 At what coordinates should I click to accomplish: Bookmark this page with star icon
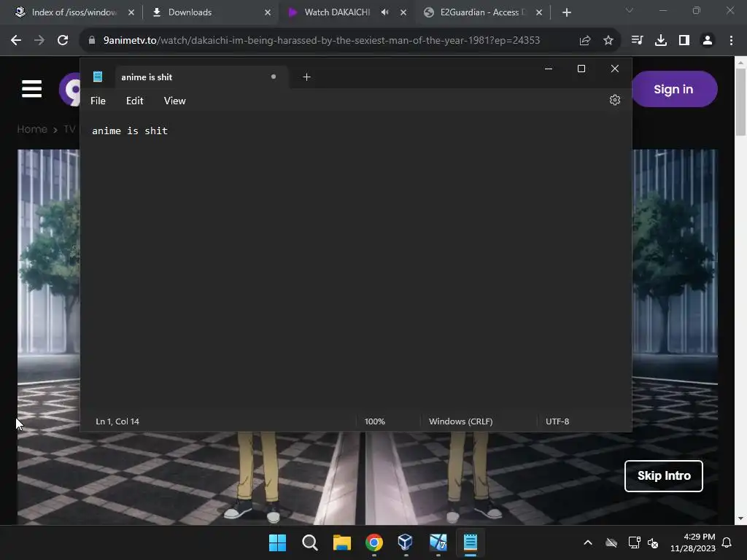pyautogui.click(x=608, y=41)
